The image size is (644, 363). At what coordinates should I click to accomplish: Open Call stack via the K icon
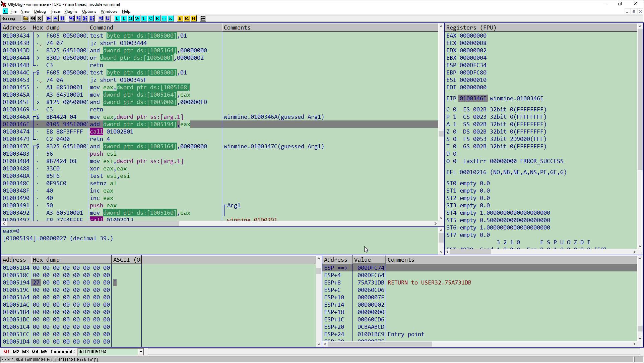pyautogui.click(x=171, y=18)
